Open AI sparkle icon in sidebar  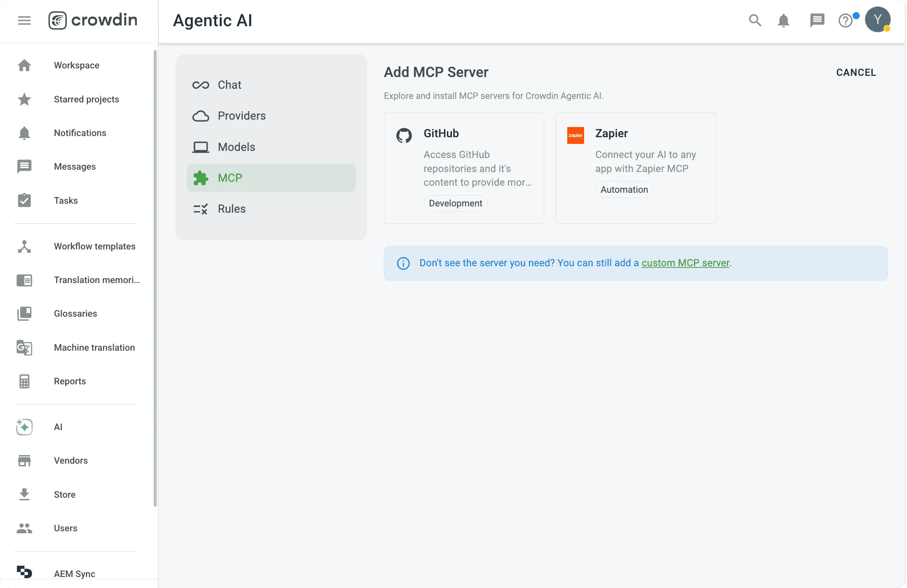(x=24, y=427)
